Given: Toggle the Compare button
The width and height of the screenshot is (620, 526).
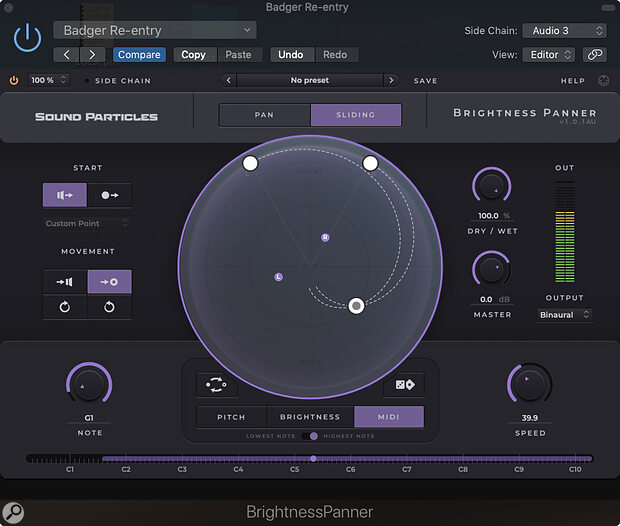Looking at the screenshot, I should (139, 55).
